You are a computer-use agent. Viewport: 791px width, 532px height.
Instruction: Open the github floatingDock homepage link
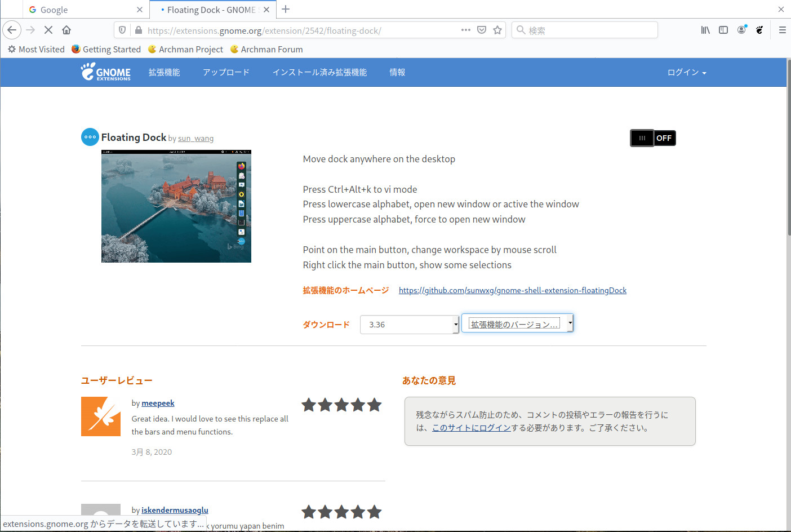[513, 290]
